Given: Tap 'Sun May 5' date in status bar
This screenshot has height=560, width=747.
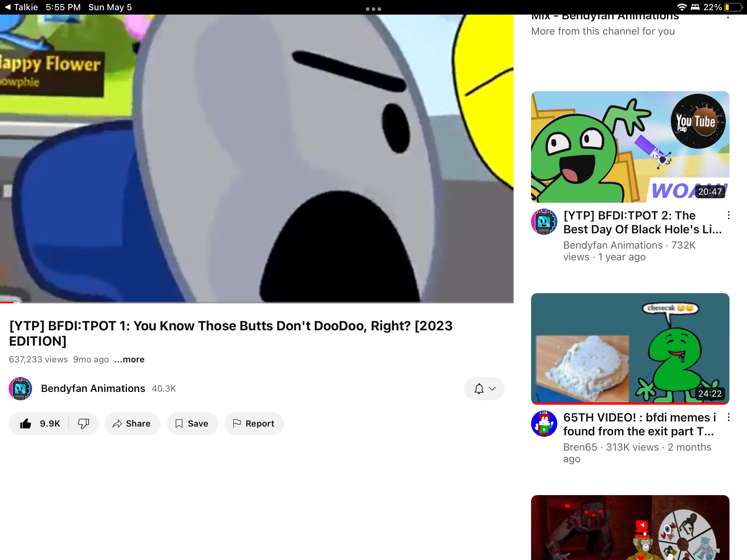Looking at the screenshot, I should pyautogui.click(x=110, y=7).
